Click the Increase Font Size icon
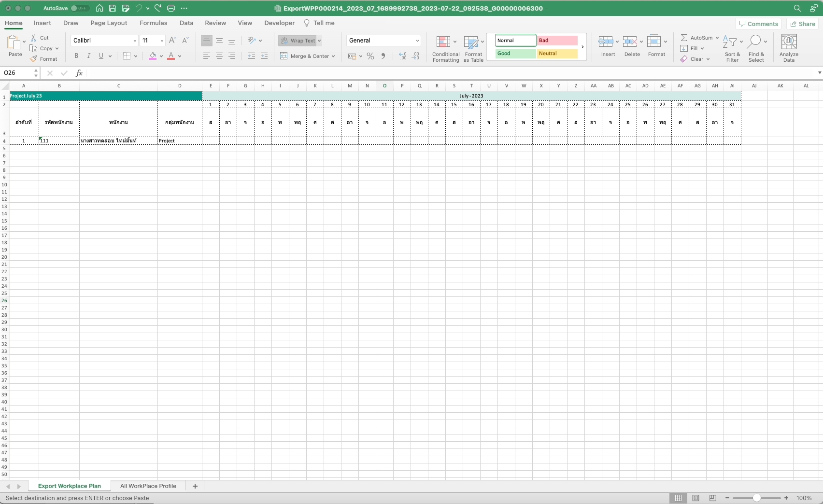The image size is (823, 504). 172,41
